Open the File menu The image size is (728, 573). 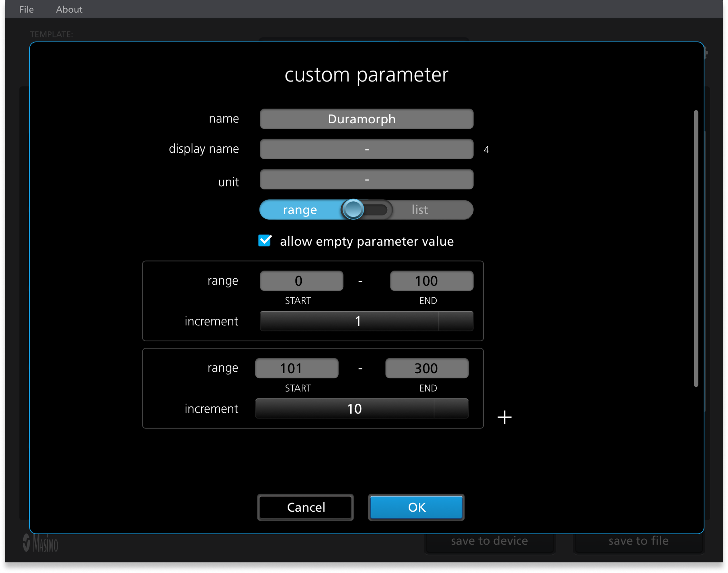click(x=26, y=9)
